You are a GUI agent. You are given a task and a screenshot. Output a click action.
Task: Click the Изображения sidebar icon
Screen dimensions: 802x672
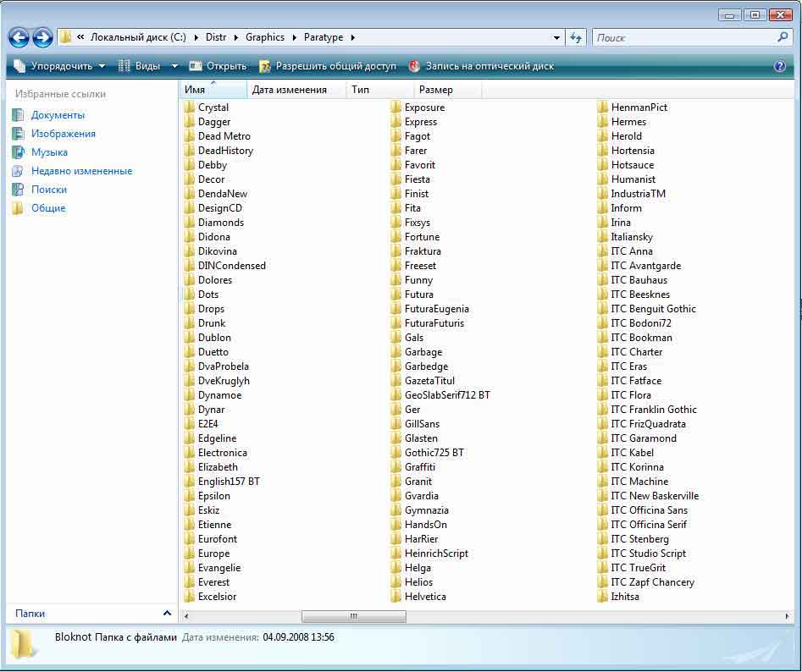point(18,134)
